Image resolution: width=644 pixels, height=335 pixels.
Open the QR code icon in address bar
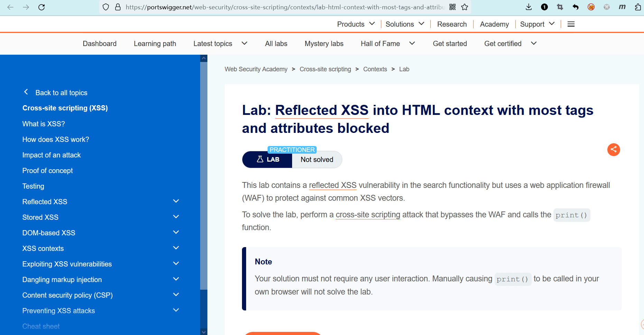click(x=452, y=7)
